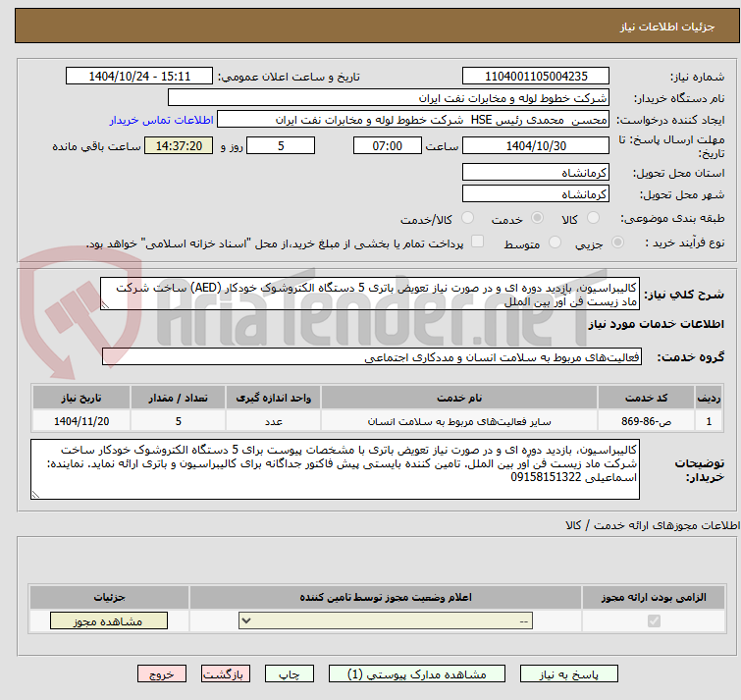The width and height of the screenshot is (741, 700).
Task: Click row number 1 in the services table
Action: pyautogui.click(x=709, y=420)
